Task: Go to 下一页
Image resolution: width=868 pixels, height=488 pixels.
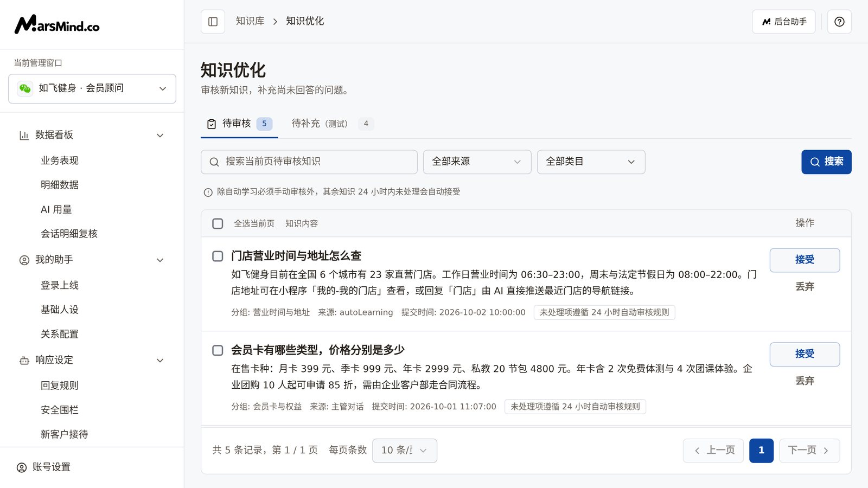Action: click(809, 450)
